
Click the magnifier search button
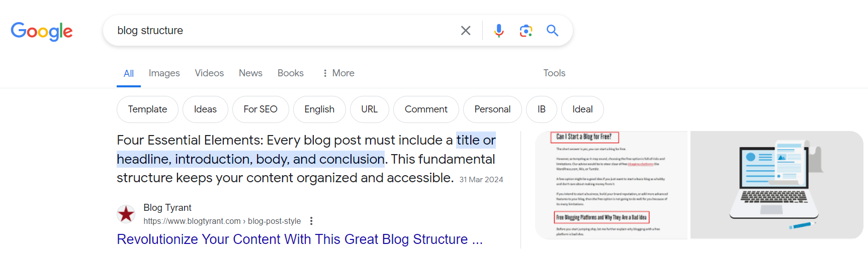click(553, 31)
